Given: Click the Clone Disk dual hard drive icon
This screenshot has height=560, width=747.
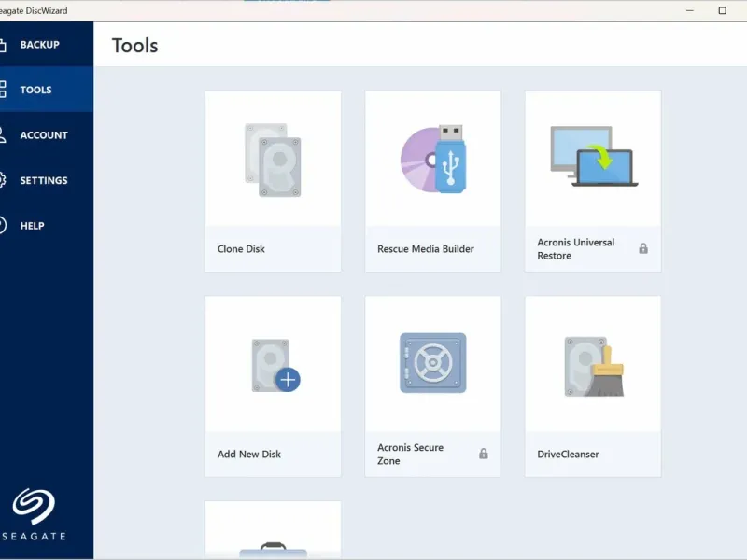Looking at the screenshot, I should pyautogui.click(x=273, y=160).
